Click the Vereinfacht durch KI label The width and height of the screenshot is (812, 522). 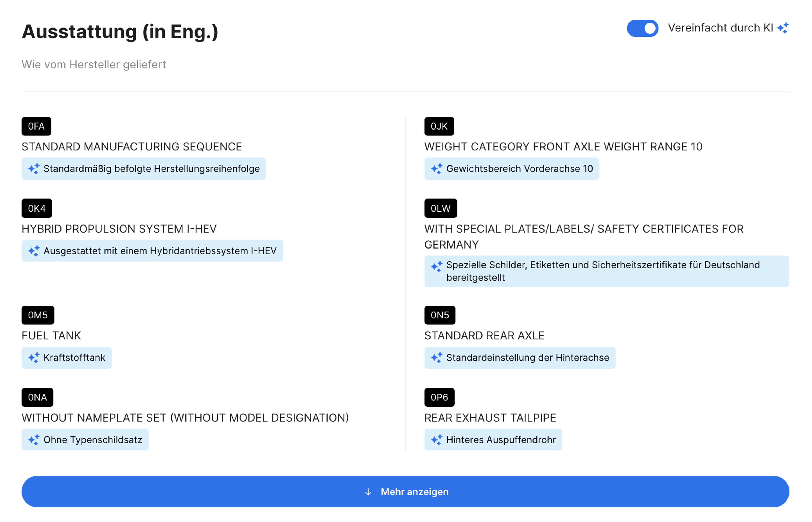721,28
